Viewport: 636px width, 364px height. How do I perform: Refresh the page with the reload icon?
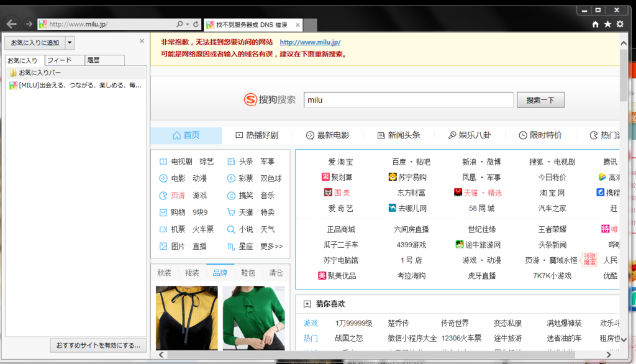(196, 24)
